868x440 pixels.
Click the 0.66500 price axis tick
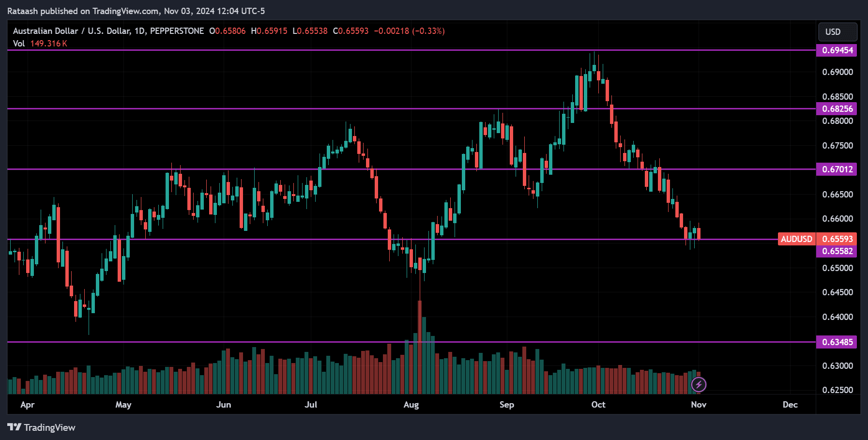click(x=838, y=195)
